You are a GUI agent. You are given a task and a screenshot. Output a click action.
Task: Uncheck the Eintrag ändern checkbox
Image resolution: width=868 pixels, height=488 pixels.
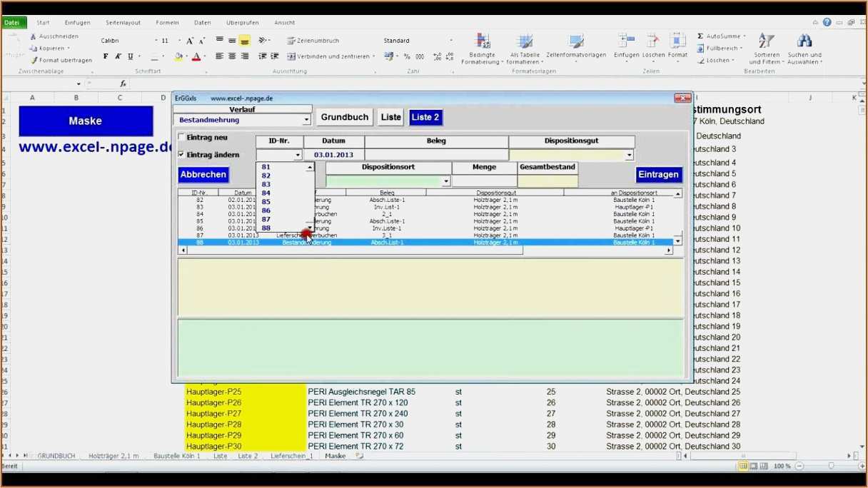[x=181, y=155]
